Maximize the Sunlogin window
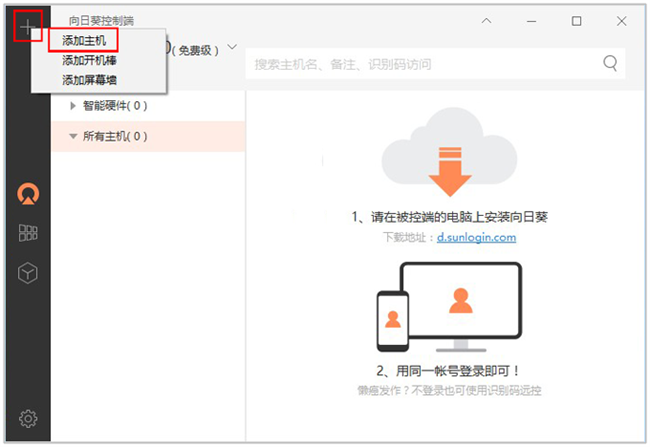Image resolution: width=650 pixels, height=447 pixels. (x=577, y=21)
